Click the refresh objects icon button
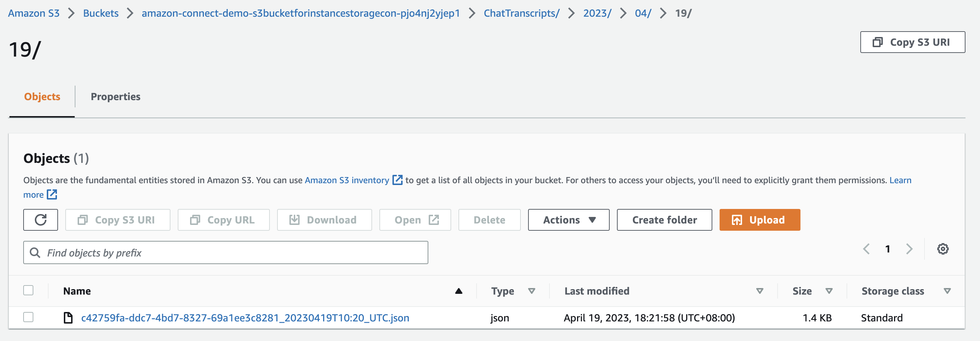The height and width of the screenshot is (341, 980). pos(40,219)
